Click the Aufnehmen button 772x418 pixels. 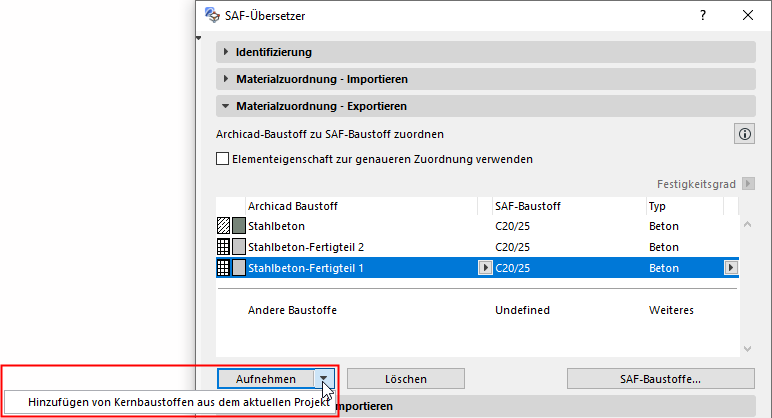[265, 379]
